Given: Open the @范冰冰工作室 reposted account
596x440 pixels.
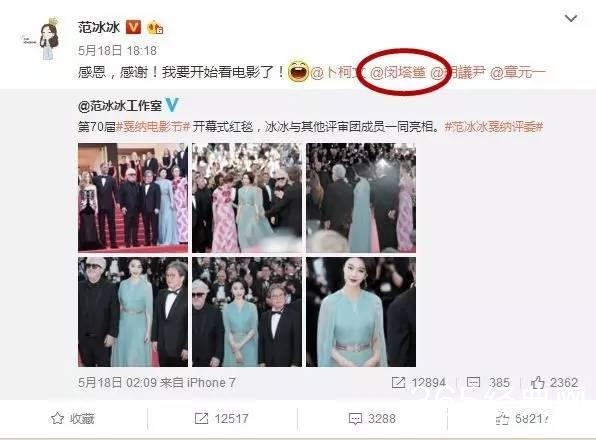Looking at the screenshot, I should [x=120, y=106].
